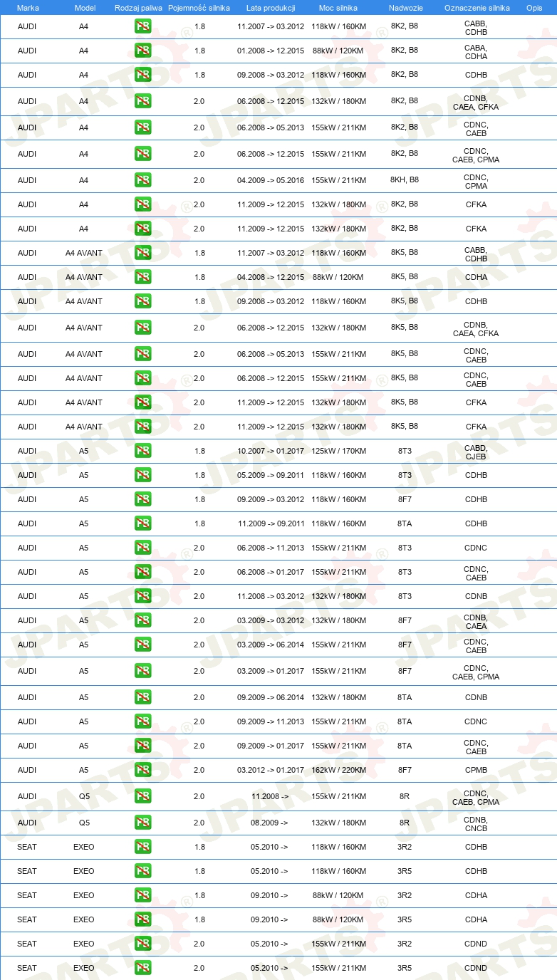
Task: Click the PB icon in the A4 8K2 06.2008 -> 05.2013 row
Action: pyautogui.click(x=143, y=127)
